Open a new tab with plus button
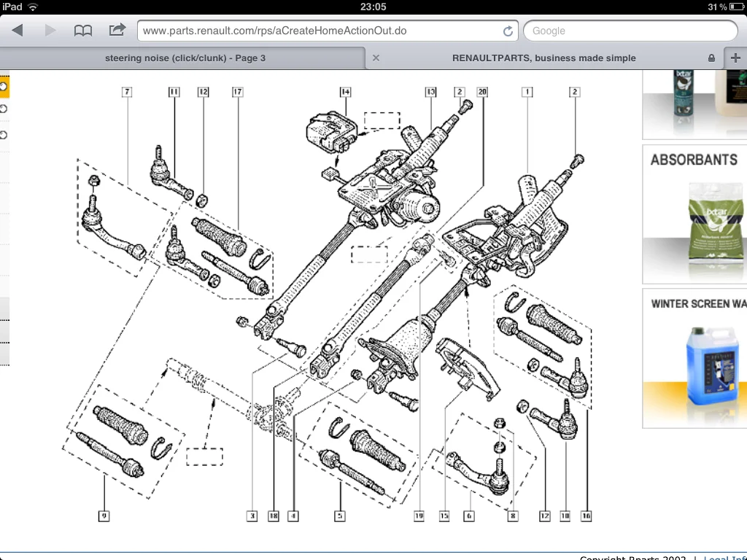747x560 pixels. tap(735, 58)
